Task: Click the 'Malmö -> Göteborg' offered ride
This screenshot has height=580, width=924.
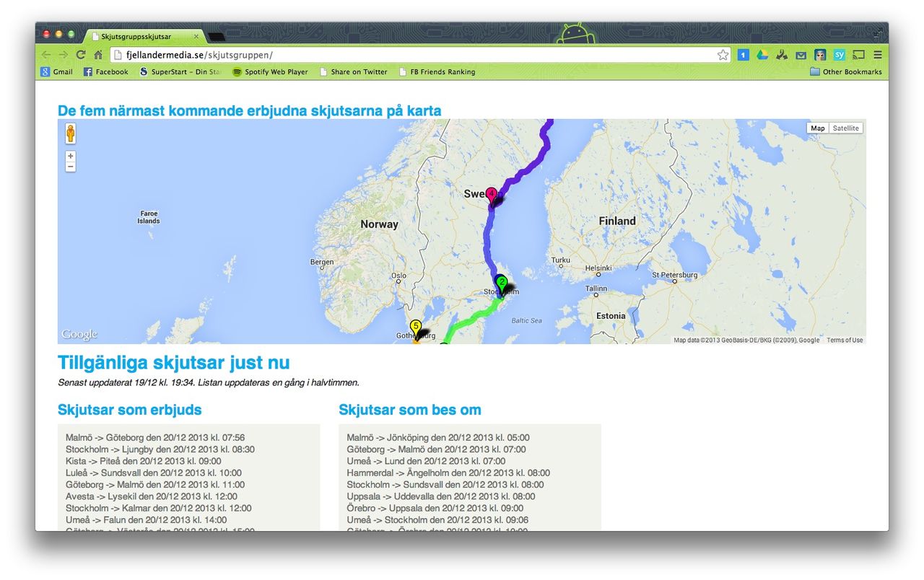Action: (x=155, y=438)
